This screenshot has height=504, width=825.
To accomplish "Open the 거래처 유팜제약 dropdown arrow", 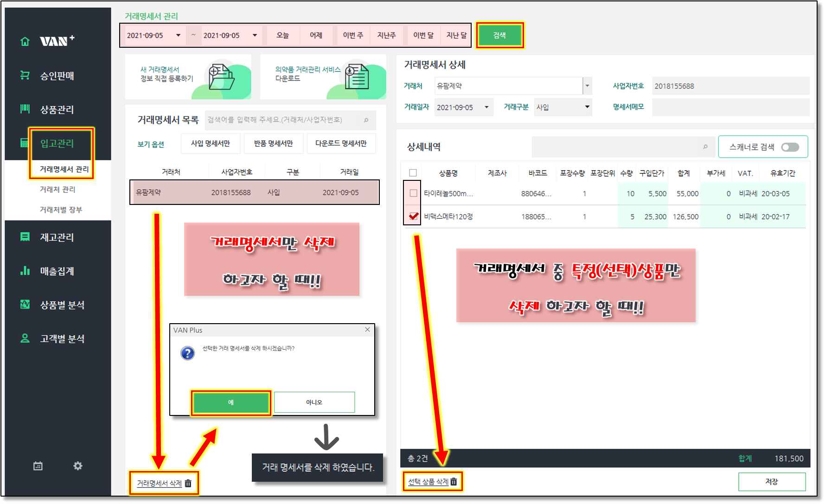I will [587, 86].
